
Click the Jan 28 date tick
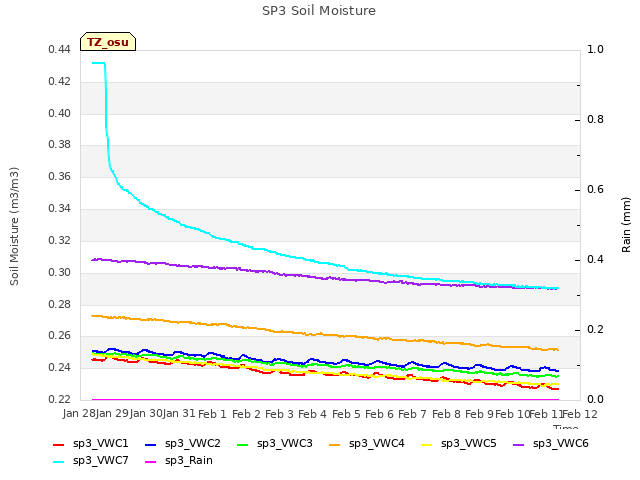[79, 414]
